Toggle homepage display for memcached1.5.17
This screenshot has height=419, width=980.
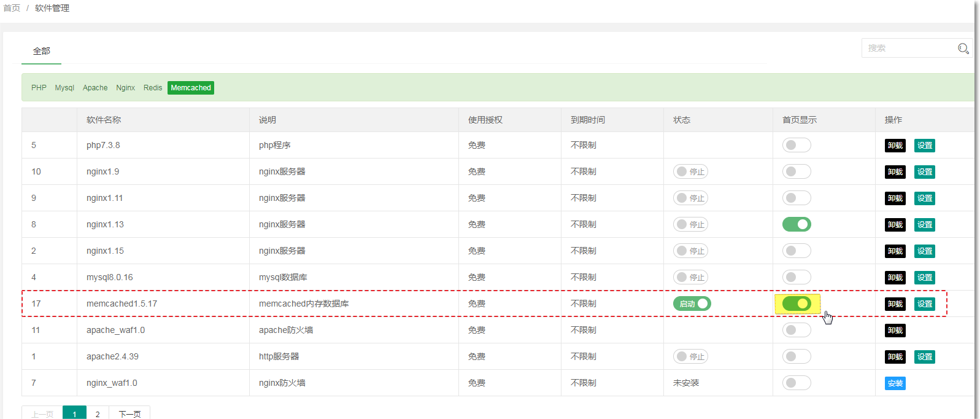pyautogui.click(x=797, y=303)
